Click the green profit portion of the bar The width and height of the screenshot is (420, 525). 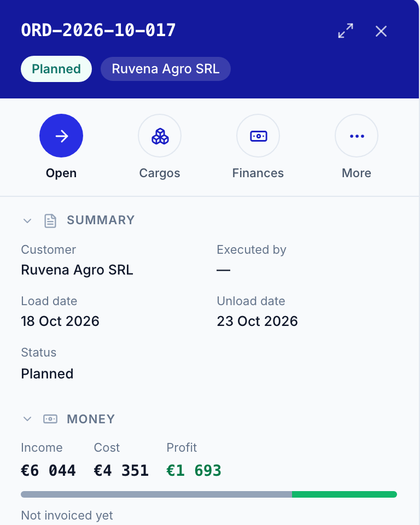[x=345, y=494]
